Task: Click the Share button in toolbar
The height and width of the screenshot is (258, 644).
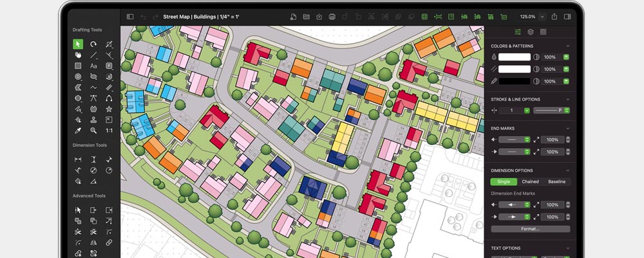Action: 554,16
